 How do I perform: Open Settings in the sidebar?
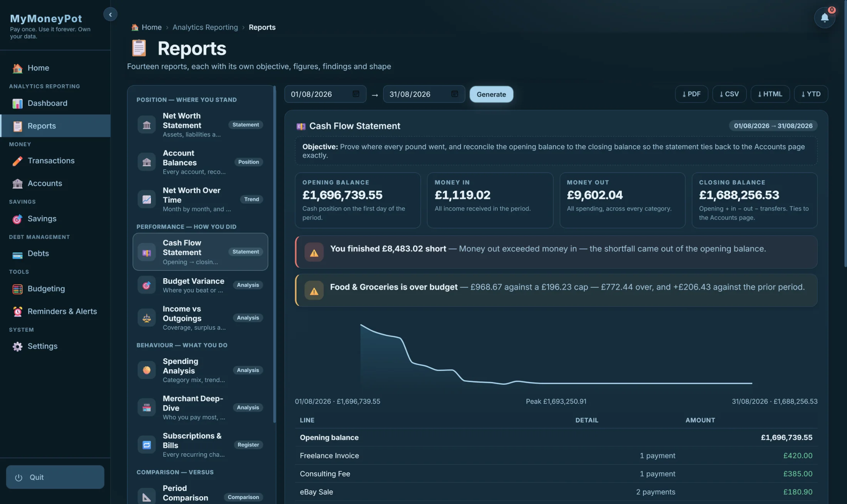(55, 346)
